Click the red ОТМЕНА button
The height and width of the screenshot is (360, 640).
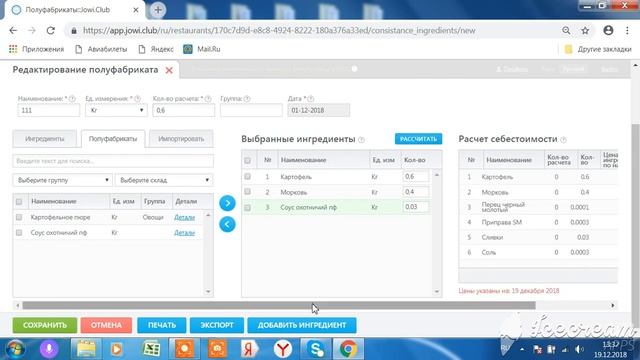[106, 325]
